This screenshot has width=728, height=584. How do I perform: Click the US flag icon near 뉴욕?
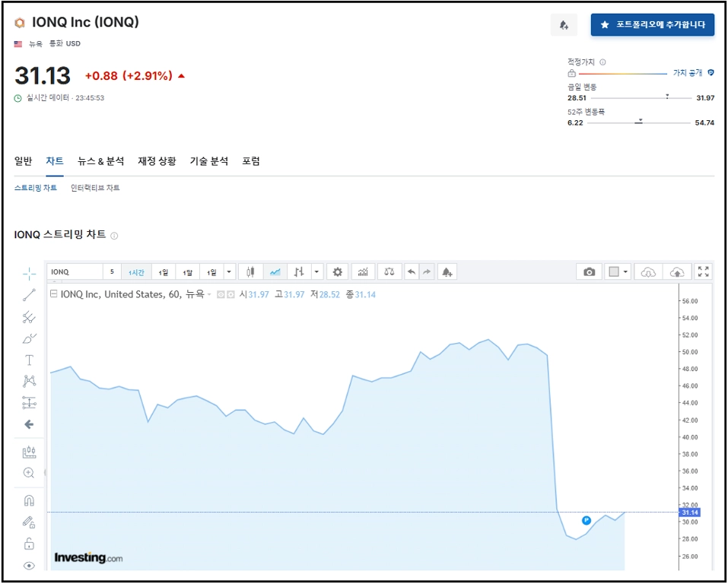[18, 43]
